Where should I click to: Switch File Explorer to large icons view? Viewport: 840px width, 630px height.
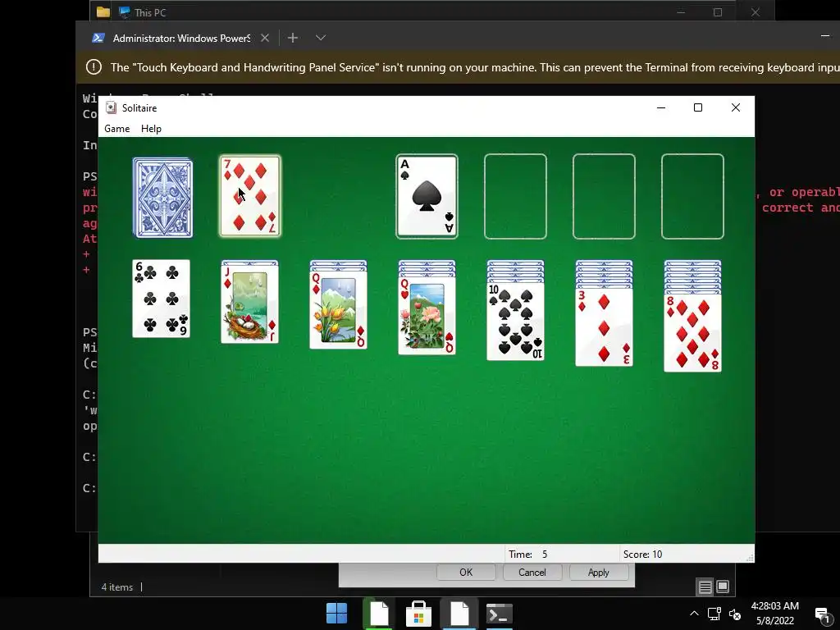coord(723,587)
